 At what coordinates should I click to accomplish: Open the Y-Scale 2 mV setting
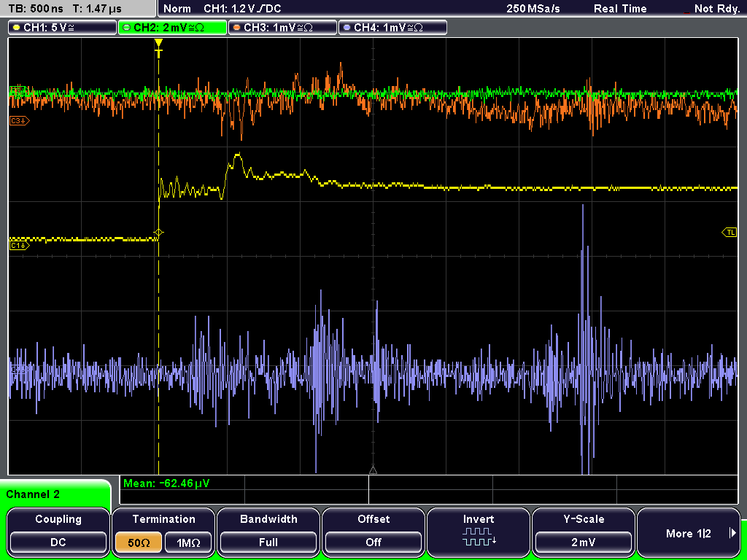coord(584,542)
